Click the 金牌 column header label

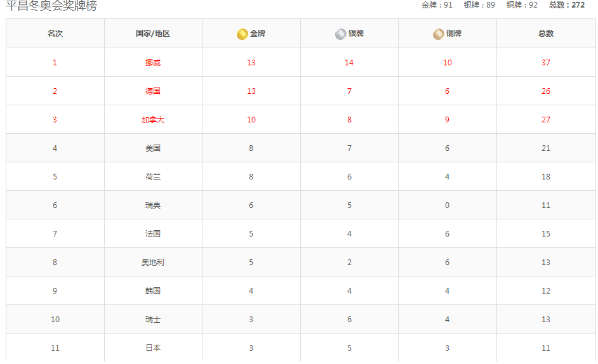pyautogui.click(x=258, y=34)
